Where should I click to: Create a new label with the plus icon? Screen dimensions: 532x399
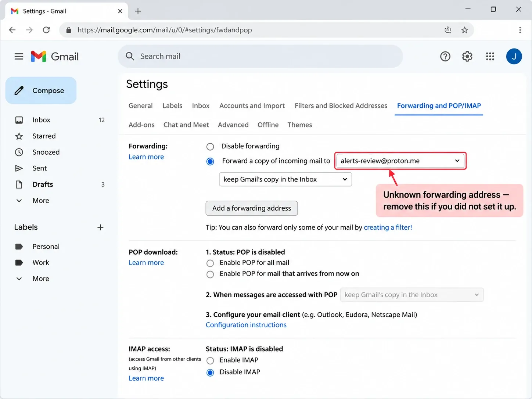pos(100,227)
